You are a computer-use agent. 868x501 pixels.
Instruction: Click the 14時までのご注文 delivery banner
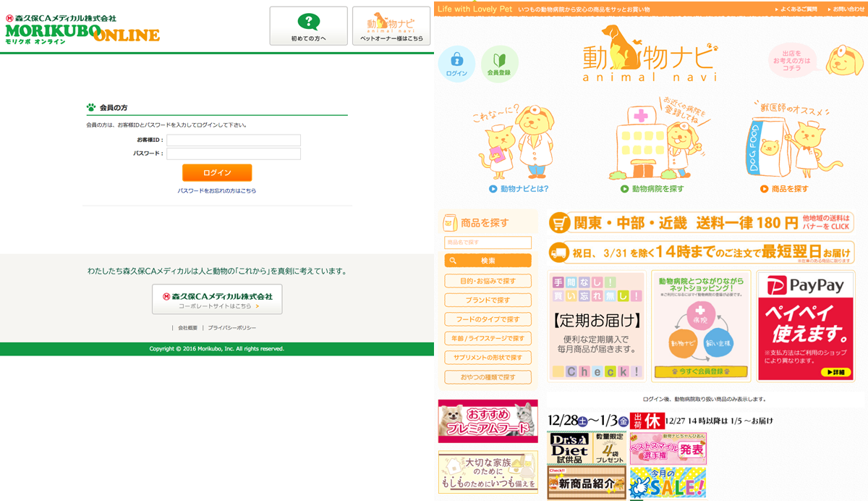701,253
